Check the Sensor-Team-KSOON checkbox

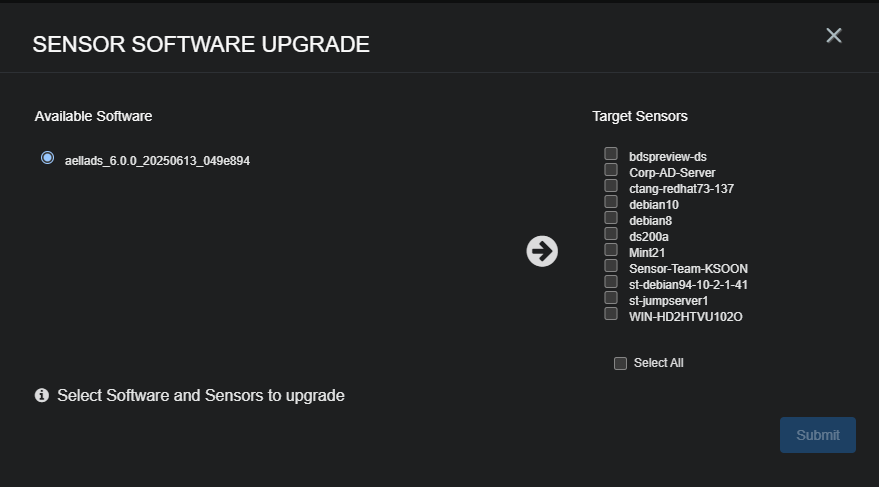611,266
